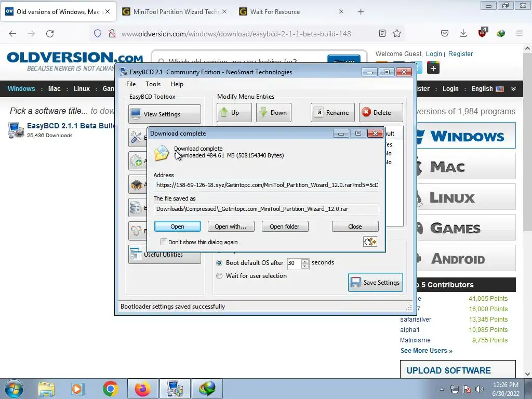Click Close button in download dialog

click(x=355, y=227)
